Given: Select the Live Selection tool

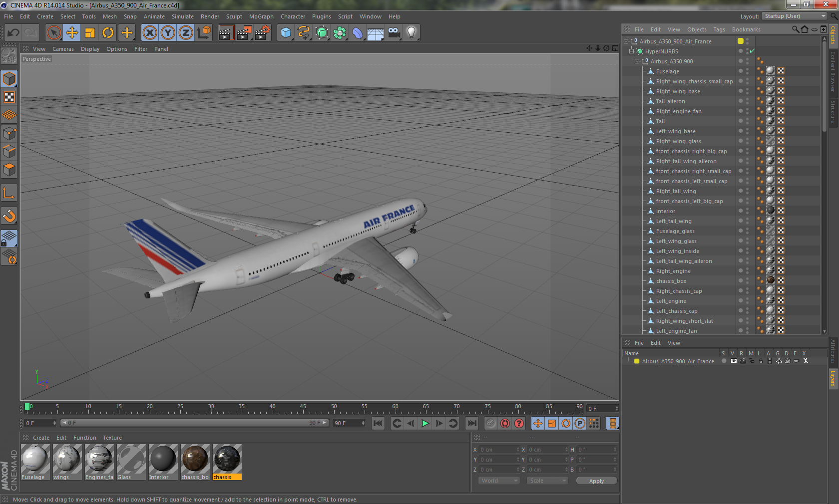Looking at the screenshot, I should click(x=54, y=33).
